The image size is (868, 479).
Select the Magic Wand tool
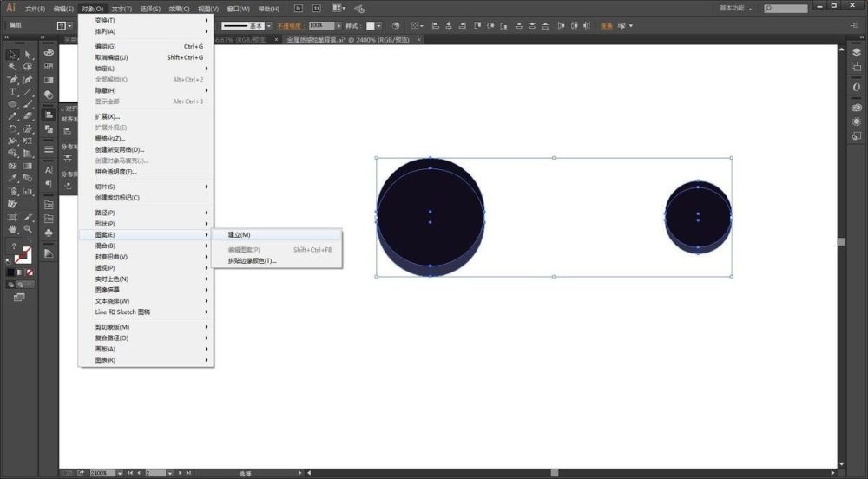[x=12, y=67]
